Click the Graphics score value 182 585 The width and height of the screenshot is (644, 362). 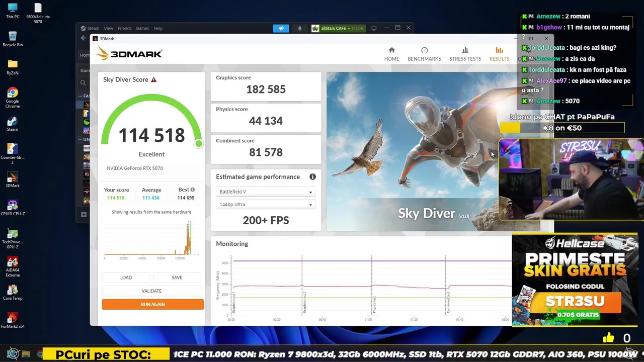(266, 89)
